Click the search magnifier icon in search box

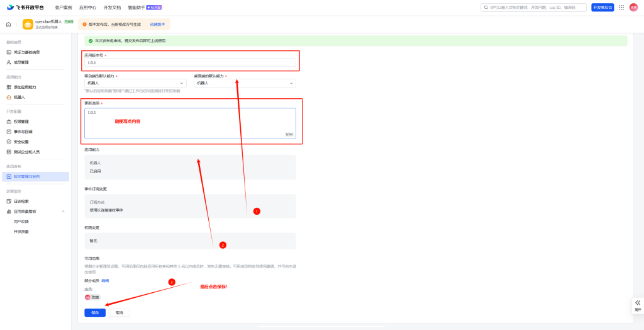486,8
